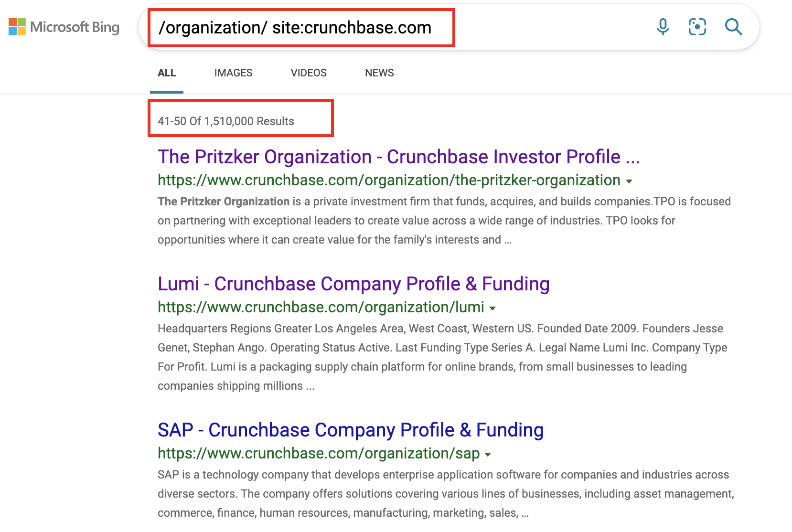Open the NEWS tab
The image size is (792, 532).
(379, 73)
